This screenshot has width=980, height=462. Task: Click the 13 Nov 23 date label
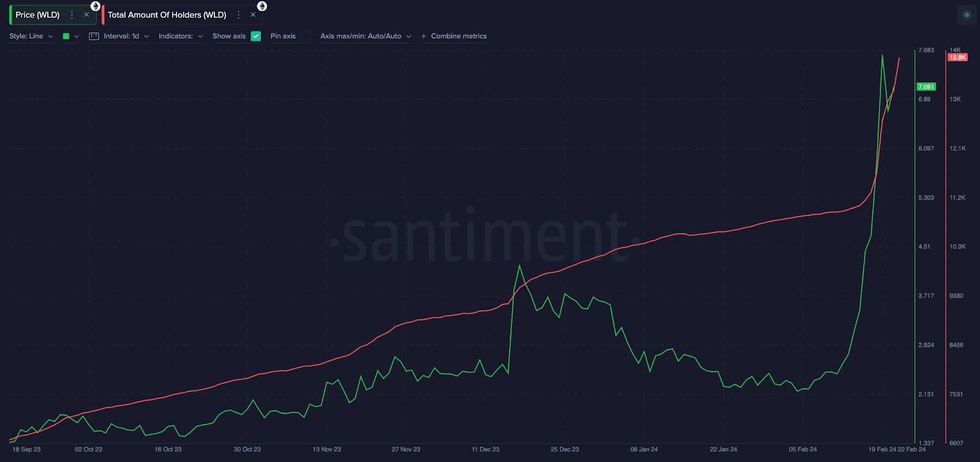(326, 449)
